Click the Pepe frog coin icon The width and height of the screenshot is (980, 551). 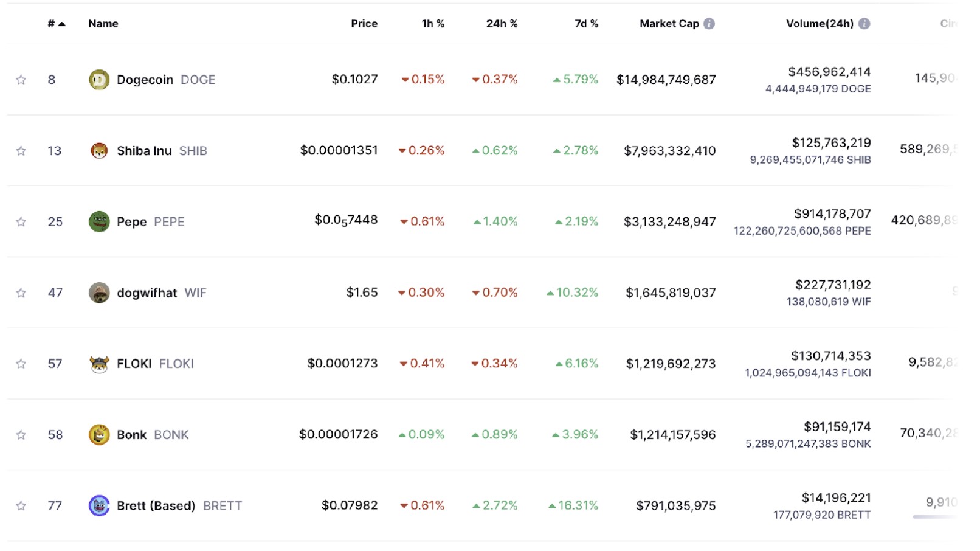(99, 222)
